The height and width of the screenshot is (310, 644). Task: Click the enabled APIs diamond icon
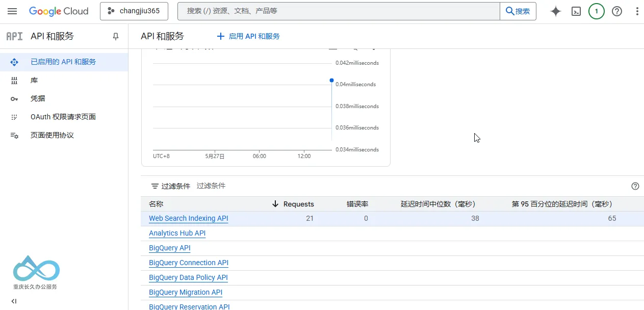(x=14, y=62)
